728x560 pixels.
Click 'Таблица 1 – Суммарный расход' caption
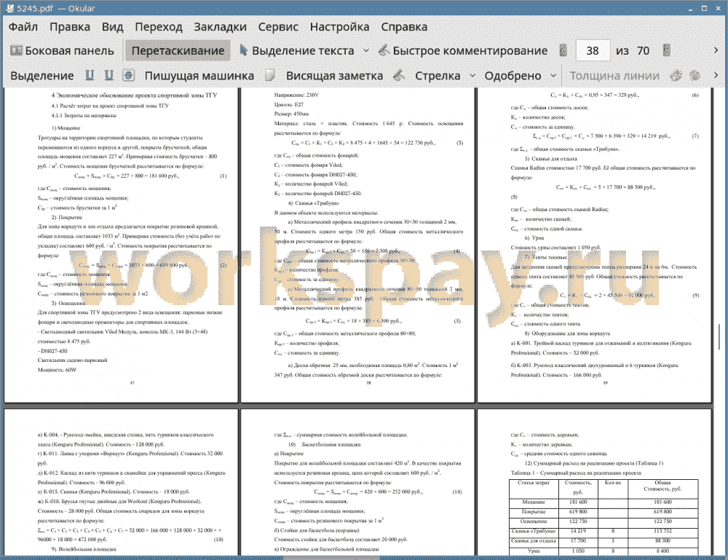(x=576, y=473)
